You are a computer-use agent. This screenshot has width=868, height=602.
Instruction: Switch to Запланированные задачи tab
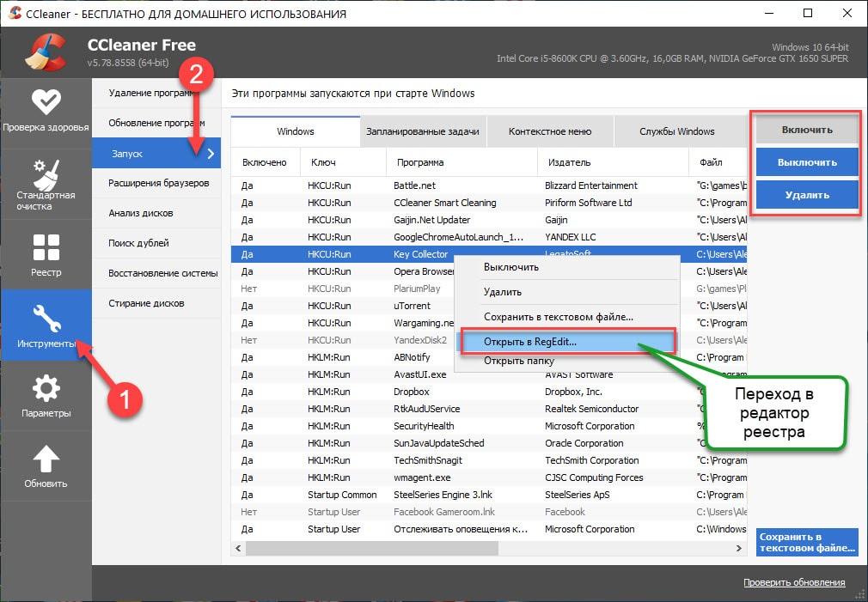point(423,131)
